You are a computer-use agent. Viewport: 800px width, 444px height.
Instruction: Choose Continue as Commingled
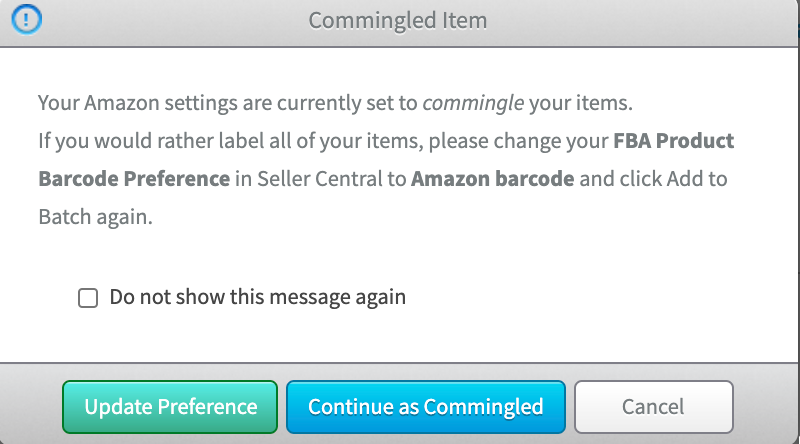425,407
